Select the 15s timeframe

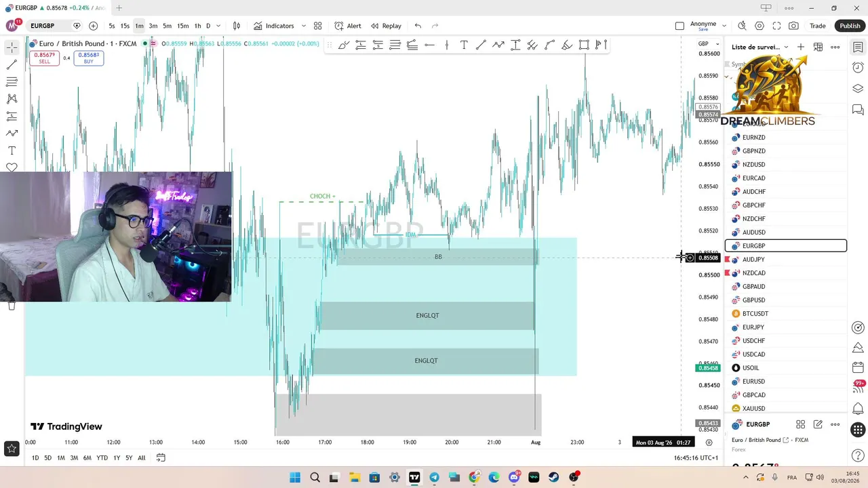(x=125, y=26)
